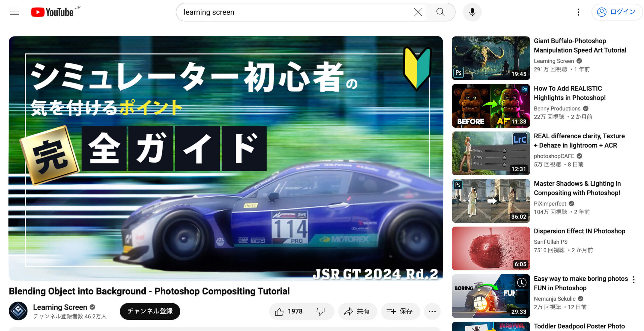Click the ログイン sign-in button
The image size is (644, 331).
(617, 12)
